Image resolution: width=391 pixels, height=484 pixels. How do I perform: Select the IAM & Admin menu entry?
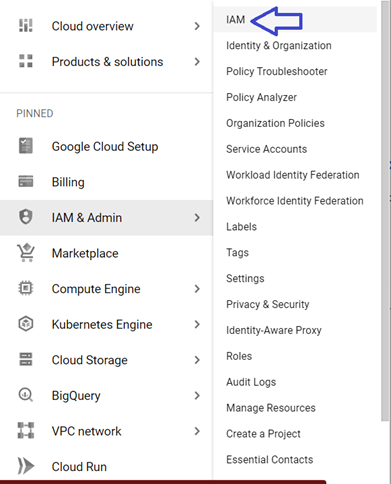click(106, 218)
